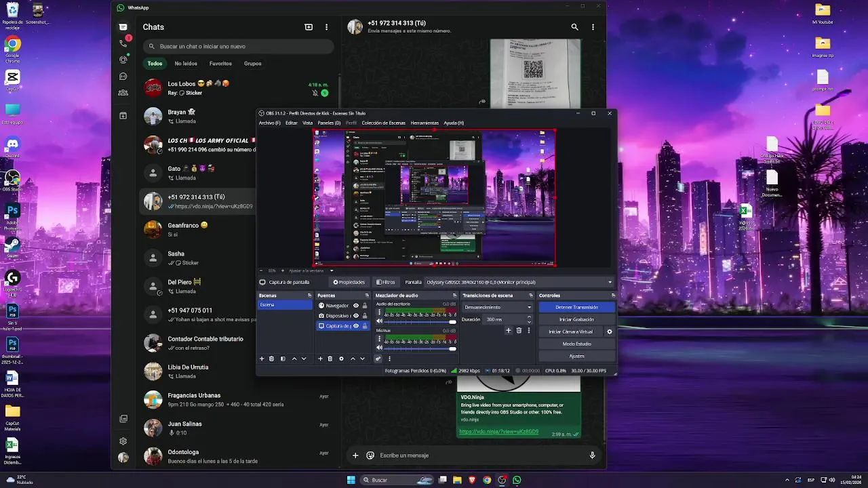Open audio mixer menu dots at bottom
The height and width of the screenshot is (488, 868).
pos(389,359)
